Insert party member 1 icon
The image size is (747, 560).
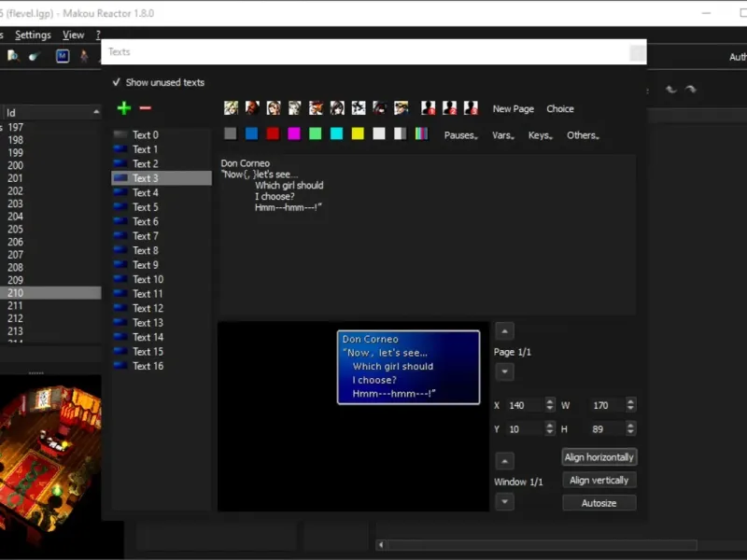coord(428,108)
